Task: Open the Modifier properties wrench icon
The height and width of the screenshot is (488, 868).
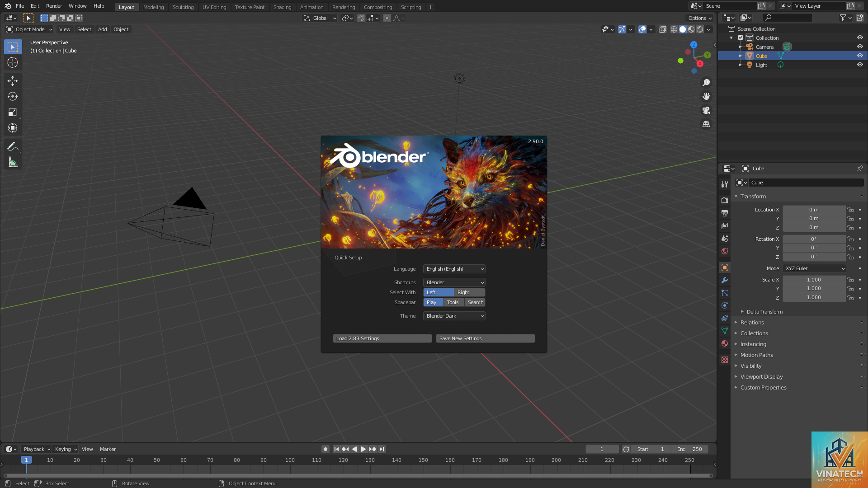Action: pyautogui.click(x=725, y=280)
